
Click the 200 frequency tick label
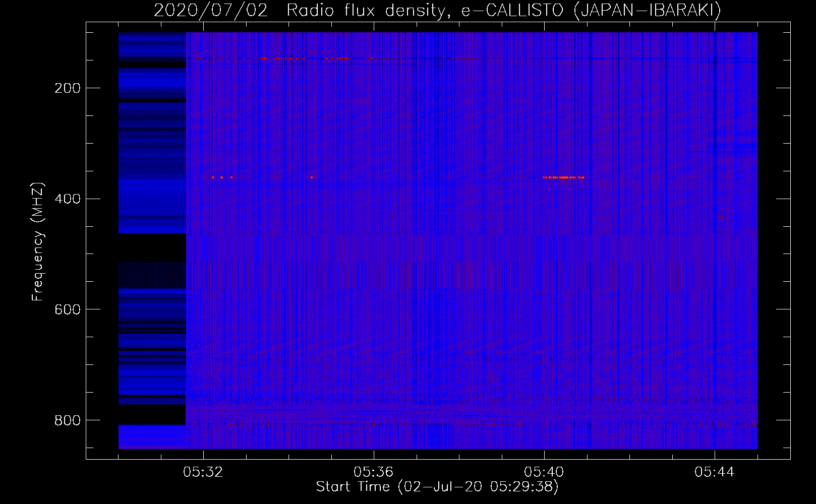68,88
